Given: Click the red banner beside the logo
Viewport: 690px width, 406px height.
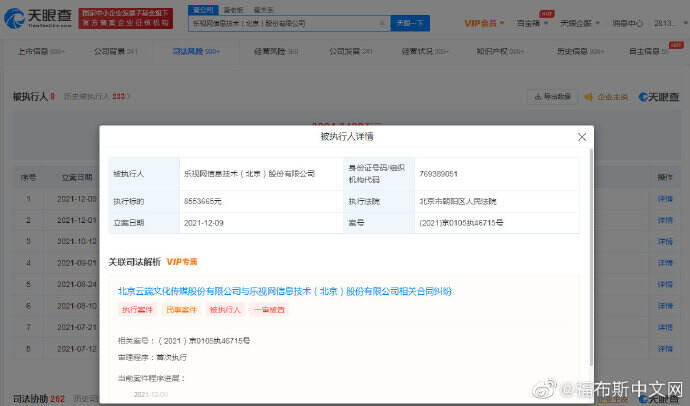Looking at the screenshot, I should point(126,18).
